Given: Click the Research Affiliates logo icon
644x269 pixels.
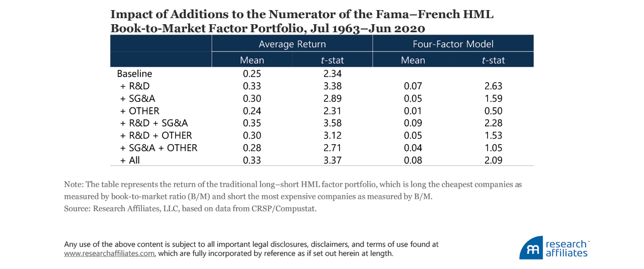Looking at the screenshot, I should (531, 248).
